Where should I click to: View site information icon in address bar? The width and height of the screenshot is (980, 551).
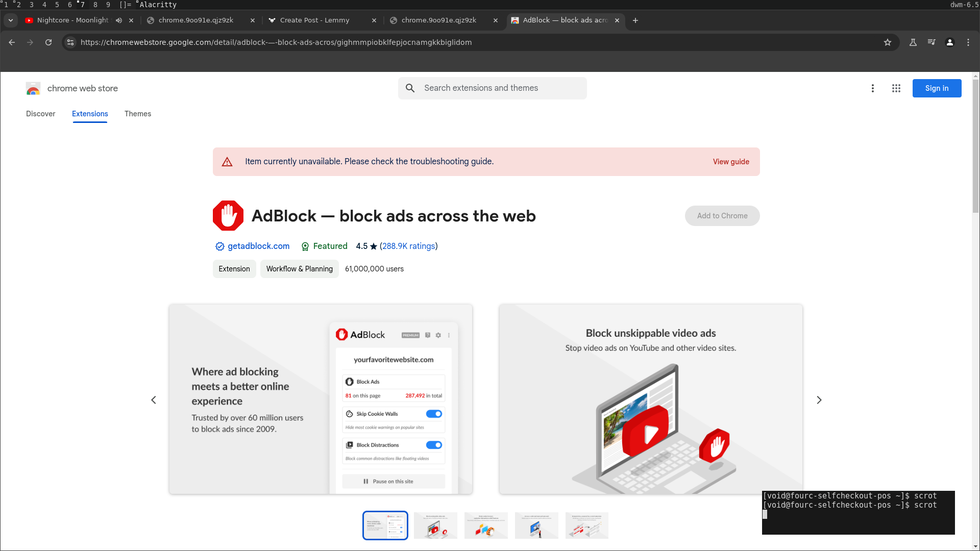71,42
